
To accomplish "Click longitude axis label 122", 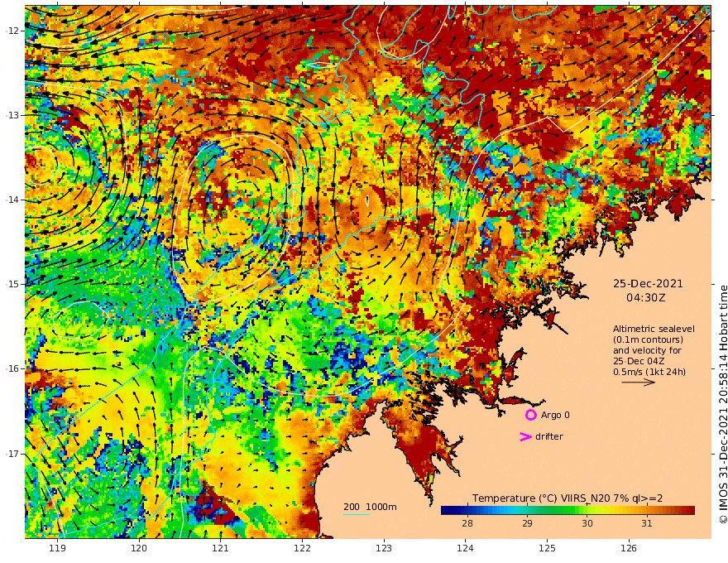I will tap(302, 548).
